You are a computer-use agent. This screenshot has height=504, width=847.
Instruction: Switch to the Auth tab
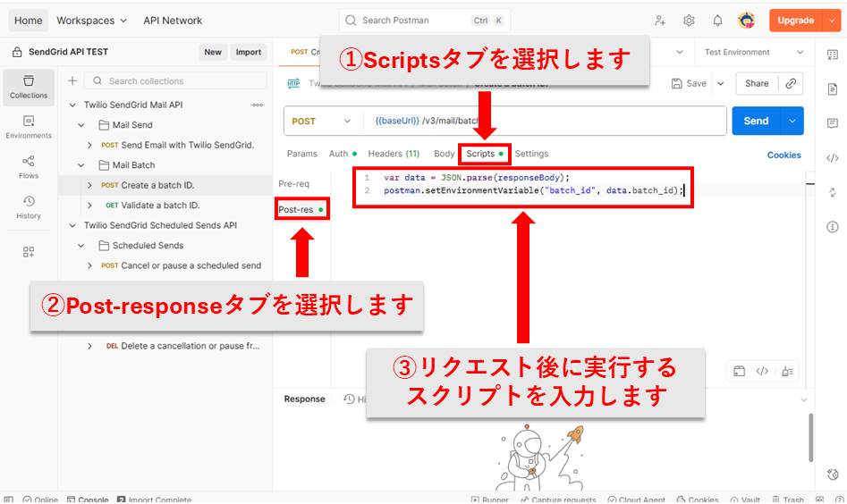[x=343, y=154]
